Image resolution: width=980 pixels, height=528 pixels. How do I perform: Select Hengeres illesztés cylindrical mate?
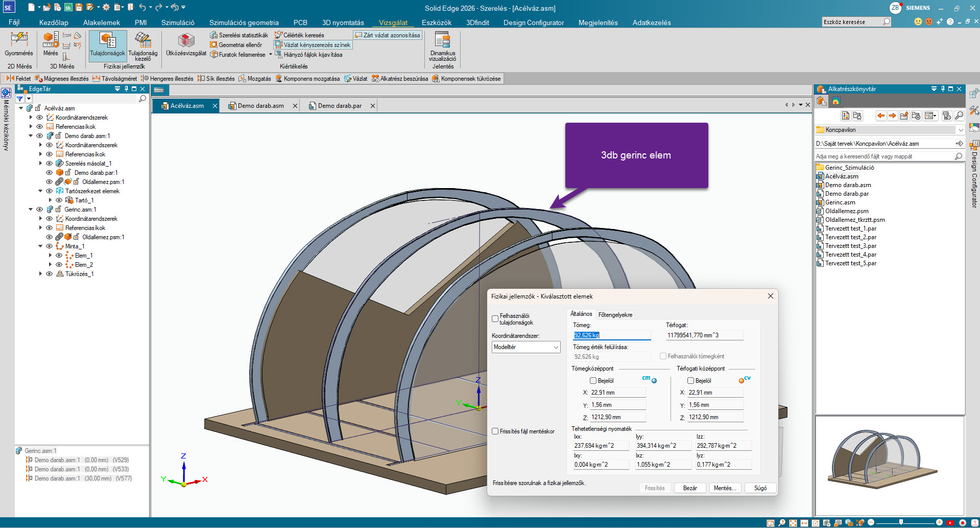(x=167, y=79)
